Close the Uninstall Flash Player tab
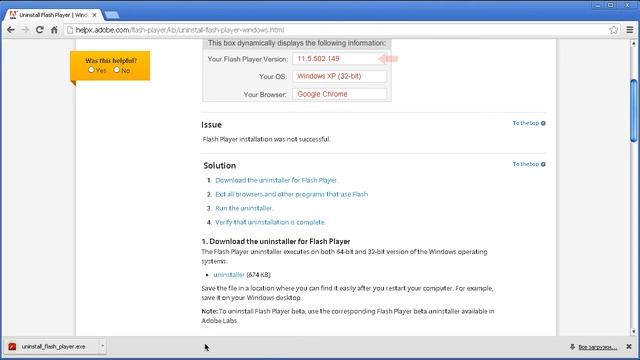 pos(94,15)
